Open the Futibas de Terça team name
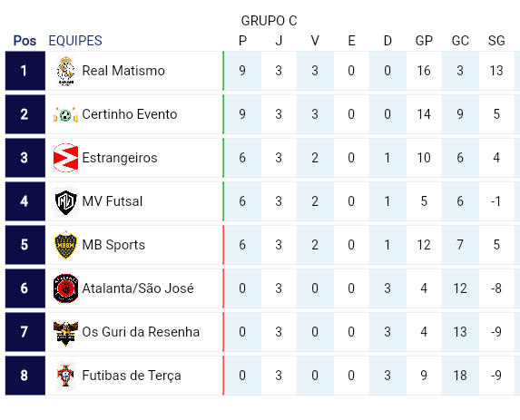This screenshot has height=420, width=520. tap(132, 376)
